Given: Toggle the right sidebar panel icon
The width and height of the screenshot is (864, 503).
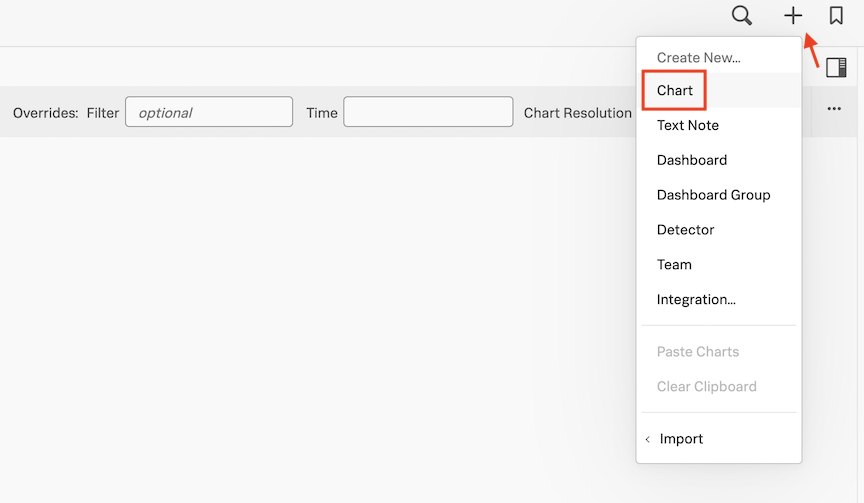Looking at the screenshot, I should click(836, 68).
